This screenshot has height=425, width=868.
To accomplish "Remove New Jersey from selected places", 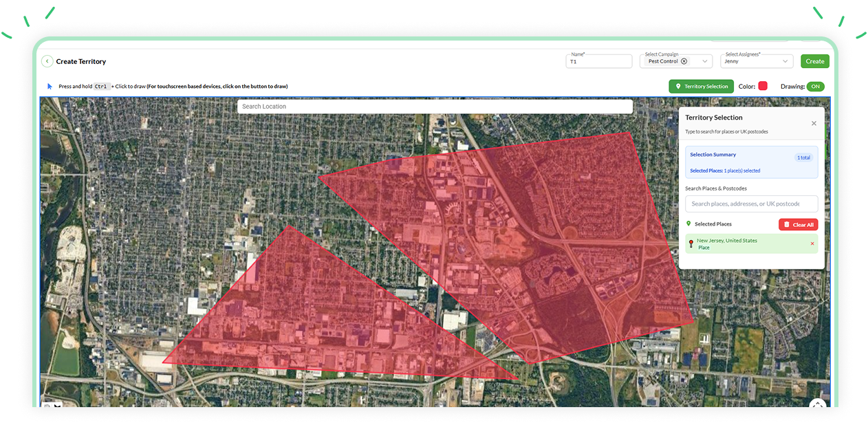I will click(812, 243).
